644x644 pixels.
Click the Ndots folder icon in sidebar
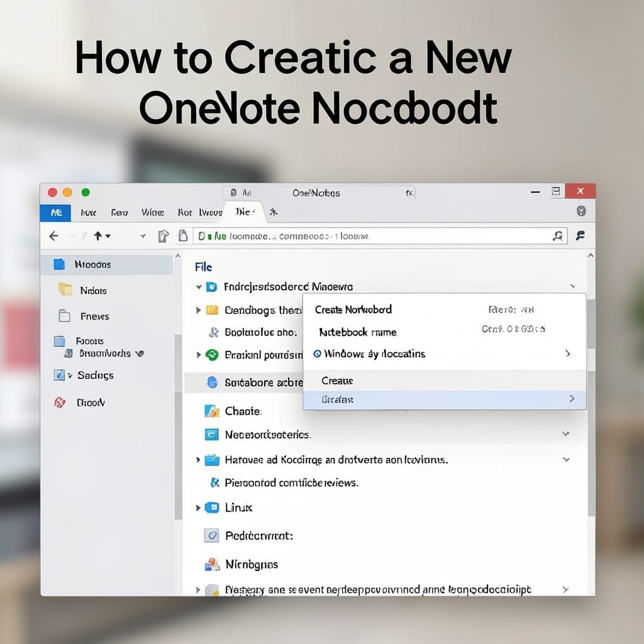pos(65,289)
